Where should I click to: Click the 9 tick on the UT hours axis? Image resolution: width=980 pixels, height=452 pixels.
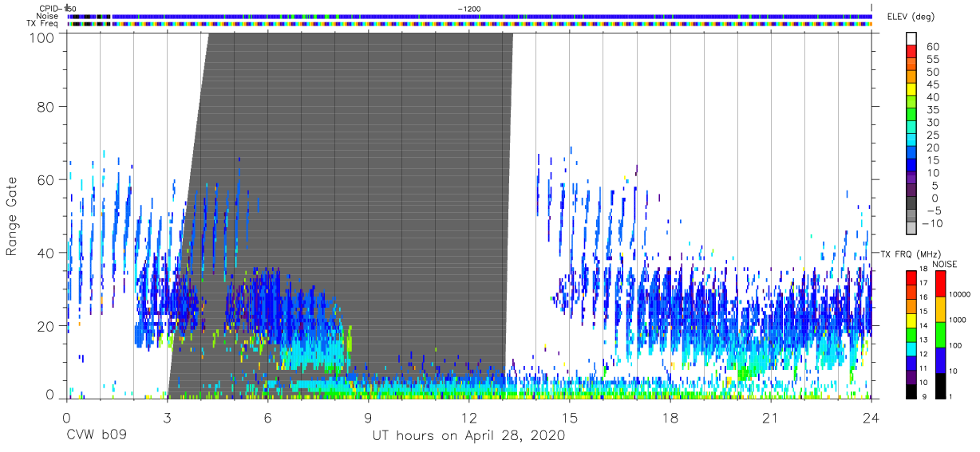click(x=369, y=419)
